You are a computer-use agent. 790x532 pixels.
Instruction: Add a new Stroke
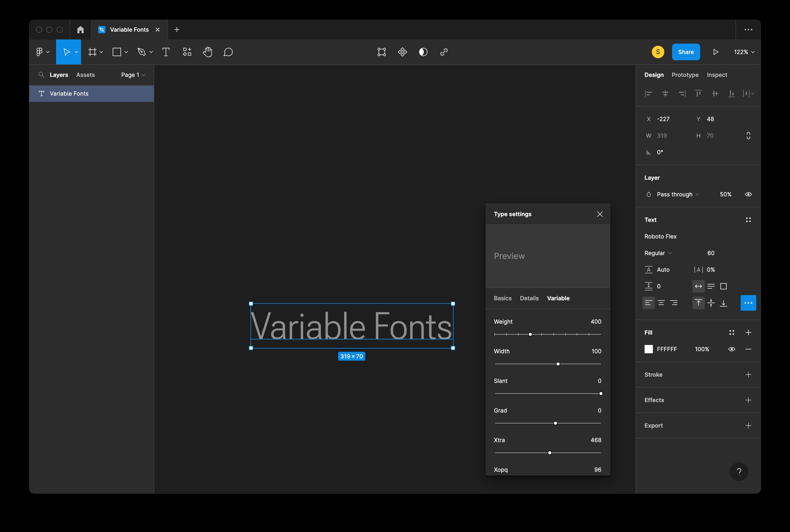coord(748,374)
